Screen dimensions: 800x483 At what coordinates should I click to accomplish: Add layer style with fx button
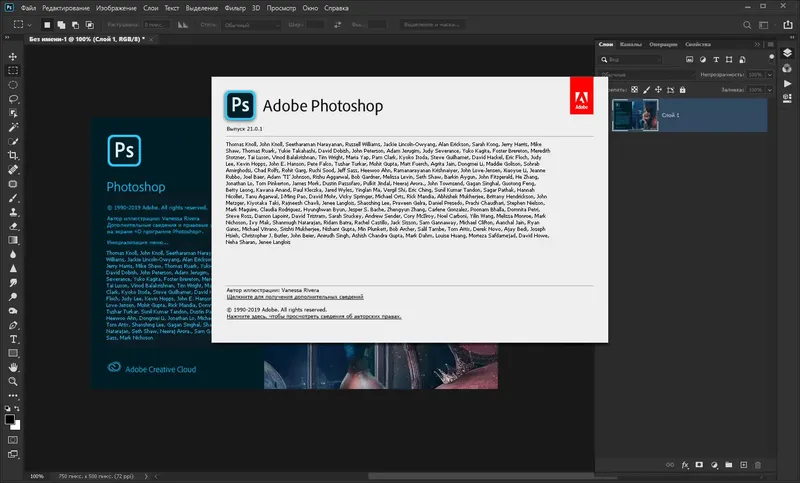click(685, 465)
